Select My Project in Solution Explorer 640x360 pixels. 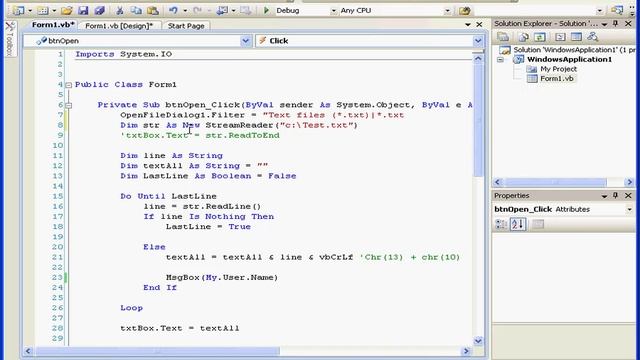pos(553,69)
